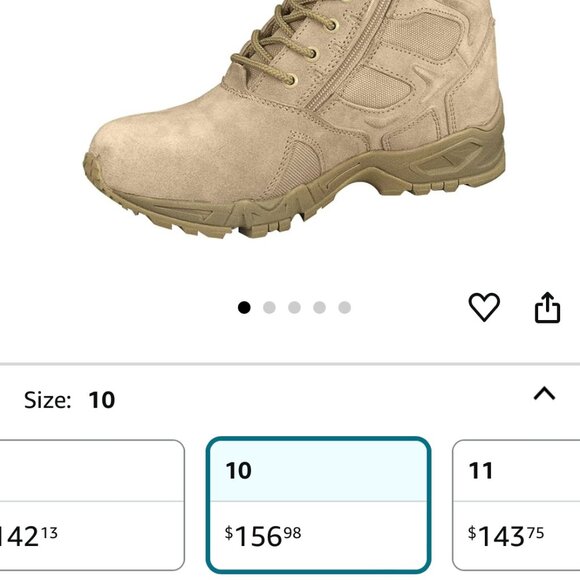Open the tan boot product image
The width and height of the screenshot is (580, 580).
294,119
